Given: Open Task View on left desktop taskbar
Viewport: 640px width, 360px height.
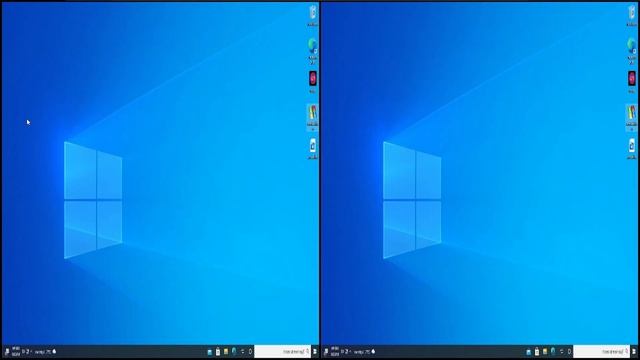Looking at the screenshot, I should click(x=242, y=351).
